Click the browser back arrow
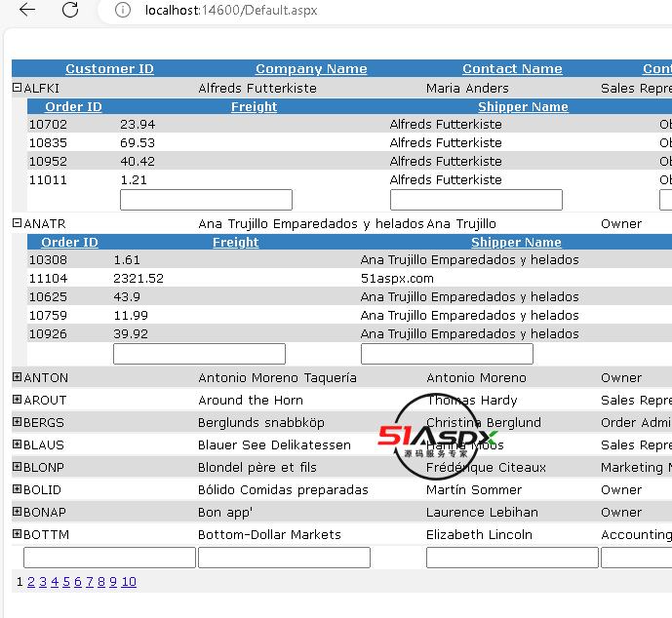The width and height of the screenshot is (672, 618). tap(27, 10)
